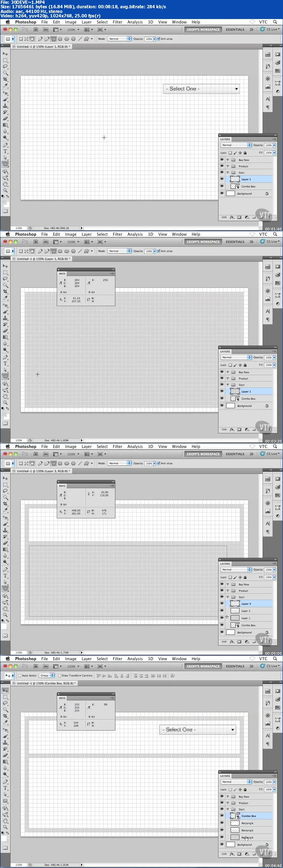The height and width of the screenshot is (868, 283).
Task: Switch to ESSENTIALS workspace in the 00:03:20 frame
Action: (x=235, y=242)
